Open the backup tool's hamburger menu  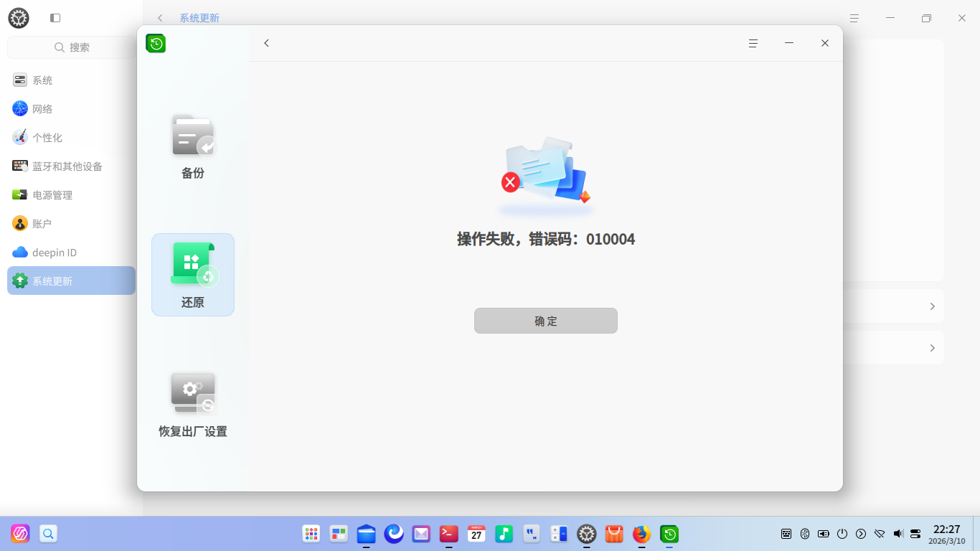click(753, 43)
